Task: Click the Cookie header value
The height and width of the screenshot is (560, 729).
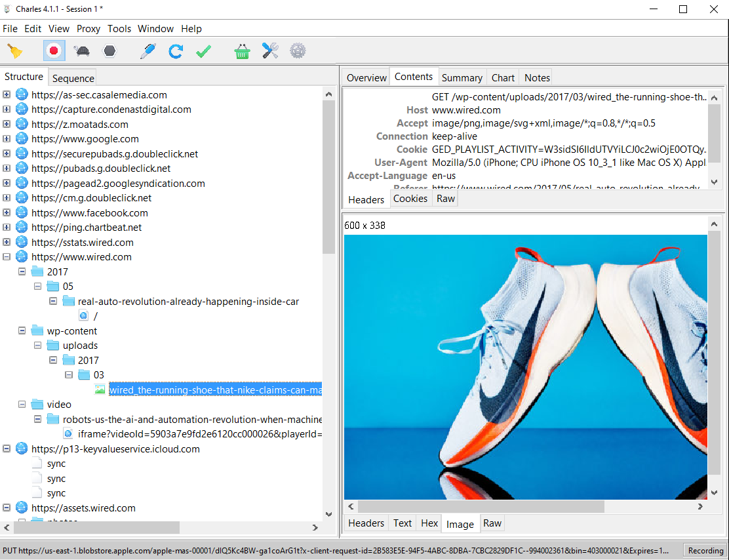Action: click(569, 150)
